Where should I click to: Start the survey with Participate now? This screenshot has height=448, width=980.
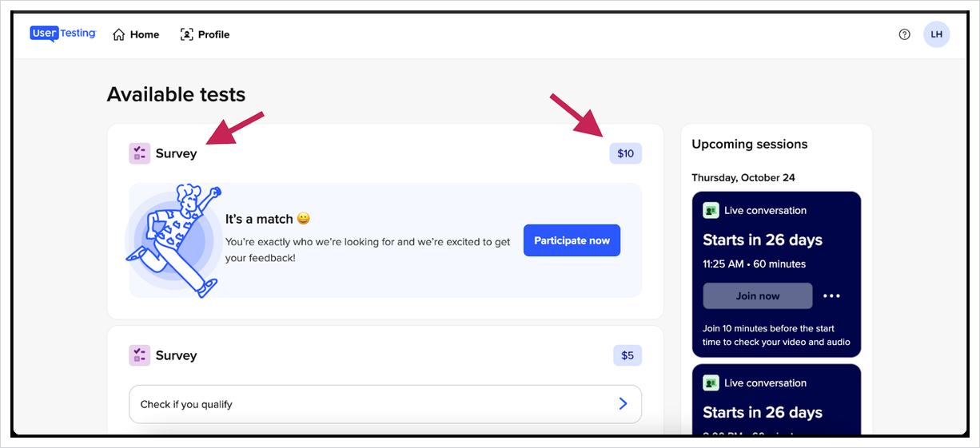point(572,240)
